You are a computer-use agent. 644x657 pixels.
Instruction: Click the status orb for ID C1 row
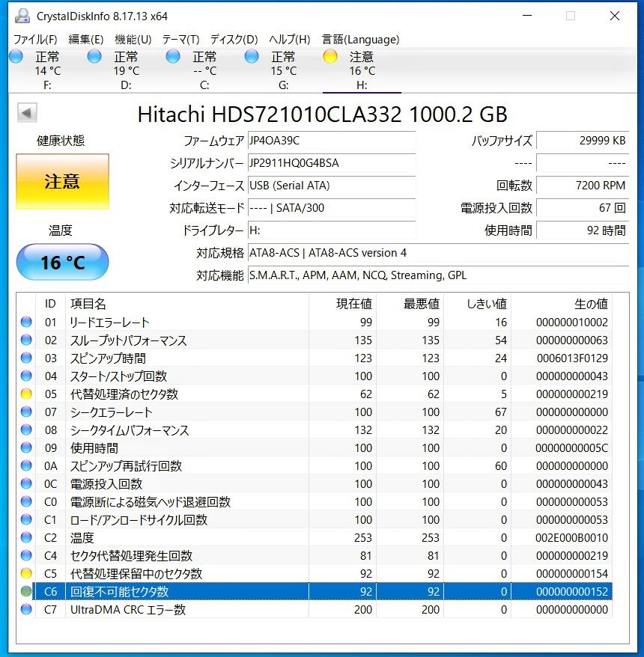point(26,519)
